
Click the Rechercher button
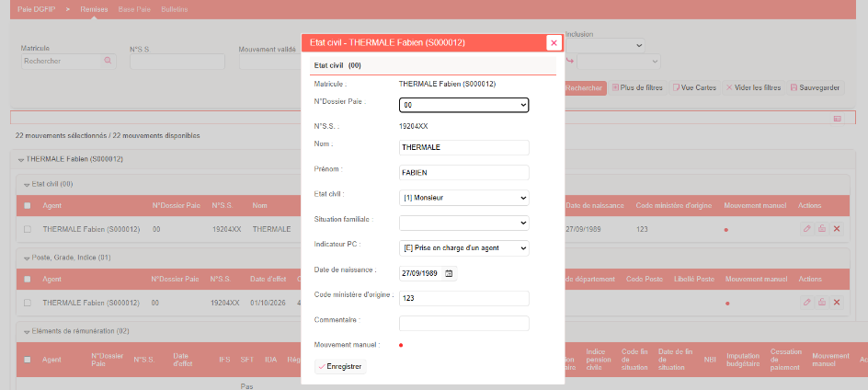(585, 87)
